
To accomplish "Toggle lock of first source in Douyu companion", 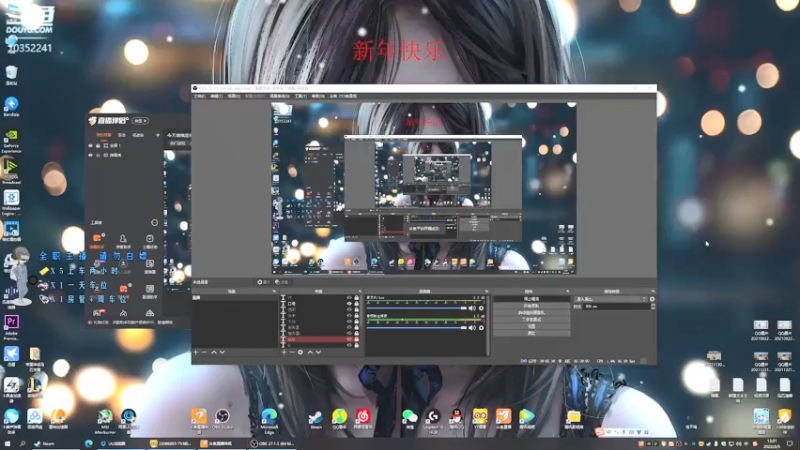I will pyautogui.click(x=98, y=145).
